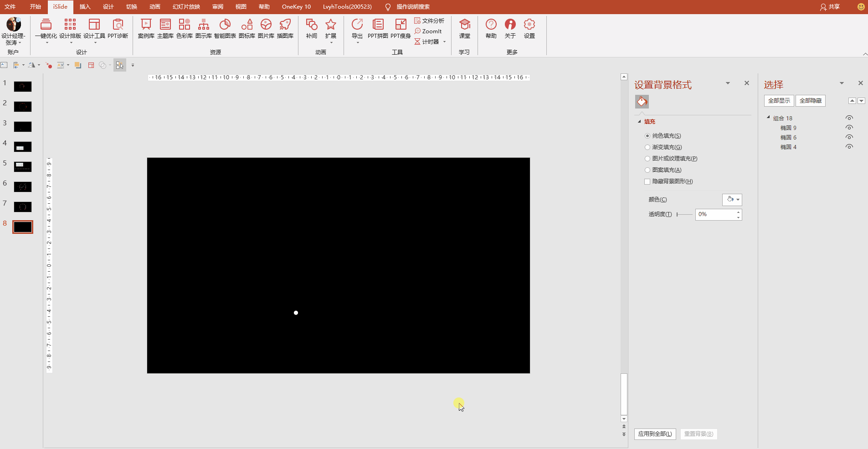Screen dimensions: 868x449
Task: Open the 关于 about icon
Action: (510, 28)
